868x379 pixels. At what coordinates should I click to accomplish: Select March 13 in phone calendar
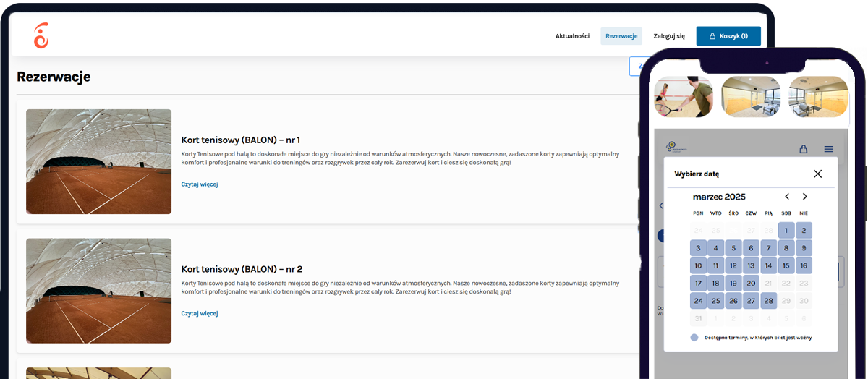(751, 266)
